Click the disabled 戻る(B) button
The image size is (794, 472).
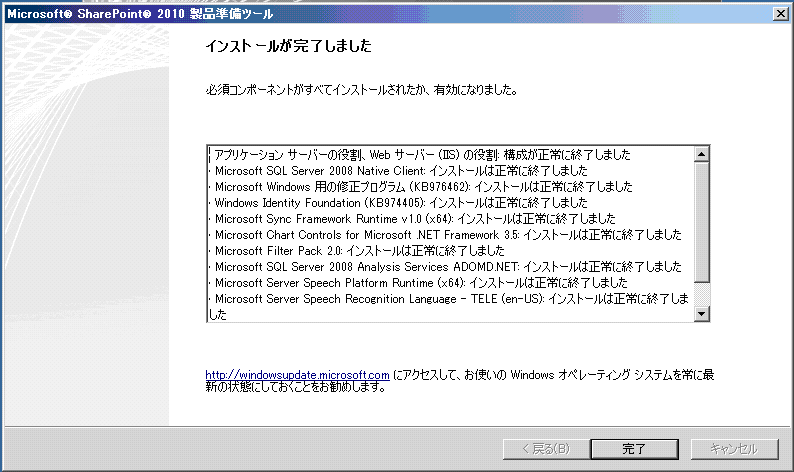pos(546,449)
